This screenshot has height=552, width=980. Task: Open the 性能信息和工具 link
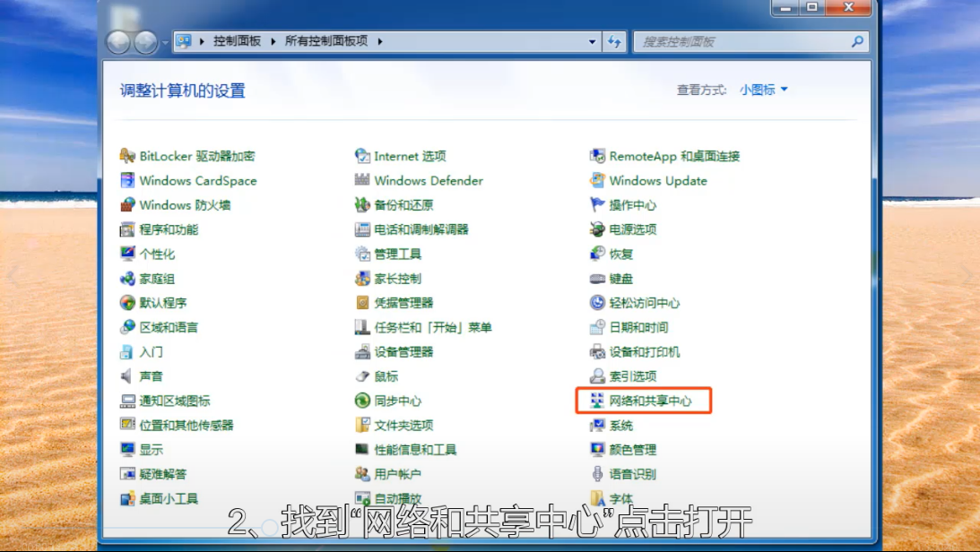click(x=415, y=450)
